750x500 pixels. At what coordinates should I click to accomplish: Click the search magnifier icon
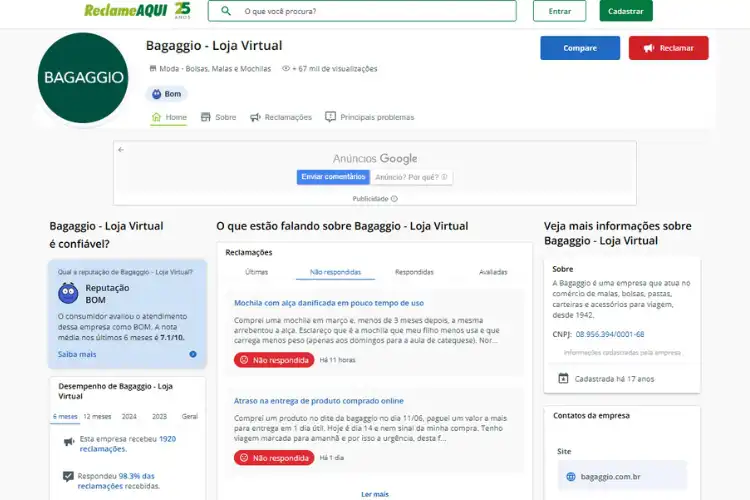226,11
